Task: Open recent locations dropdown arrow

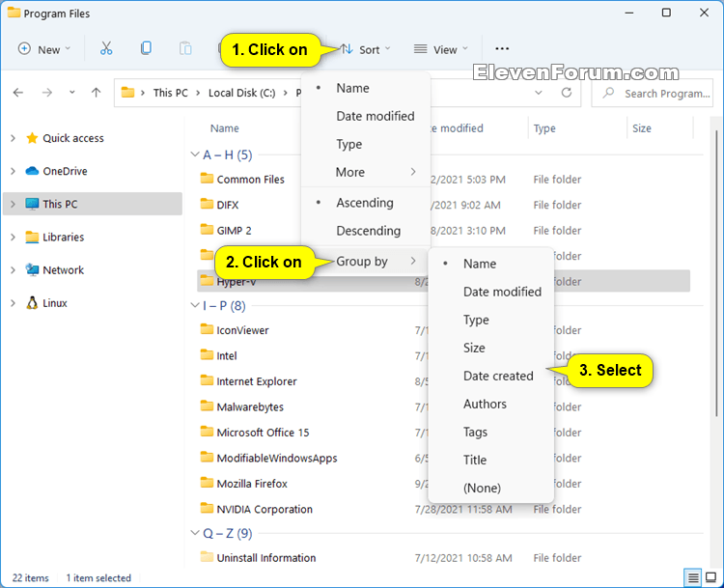Action: [x=72, y=93]
